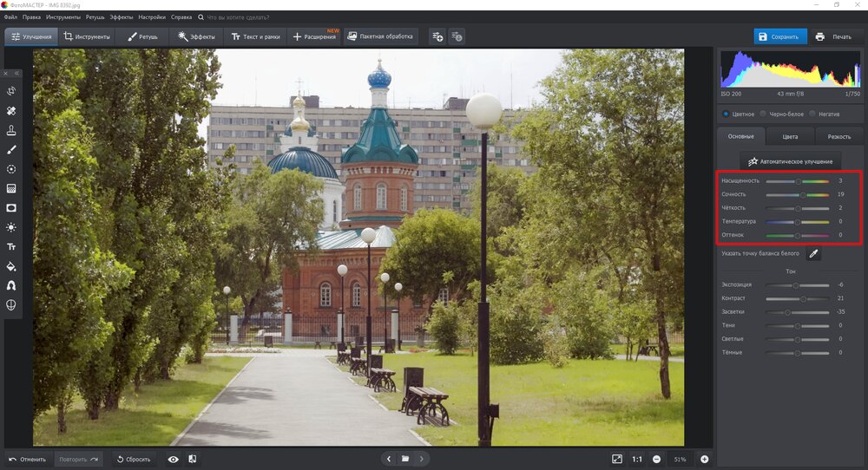Viewport: 868px width, 470px height.
Task: Adjust the Насыщенность slider
Action: coord(797,181)
